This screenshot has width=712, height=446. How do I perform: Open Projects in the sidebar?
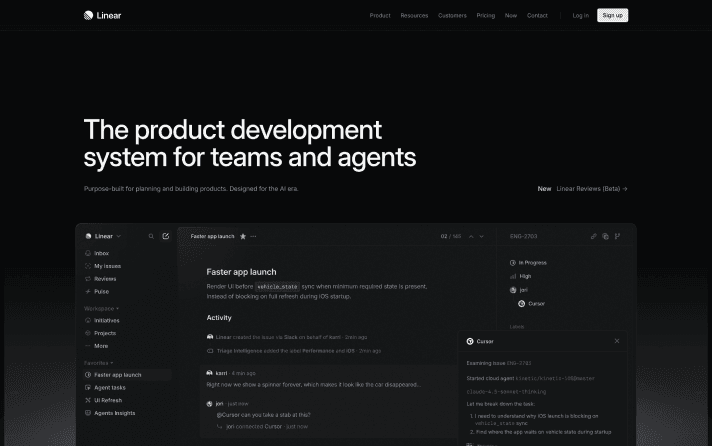click(101, 333)
